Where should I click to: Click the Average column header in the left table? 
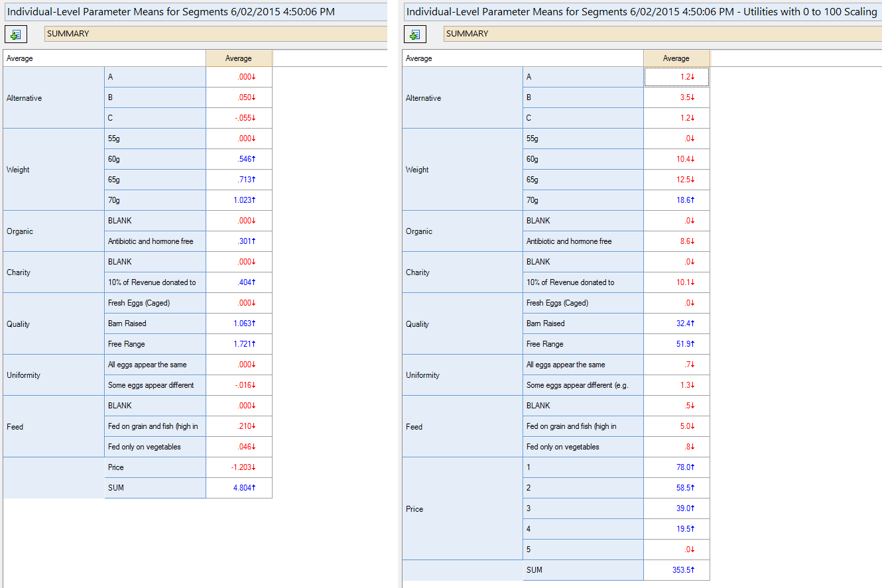tap(239, 58)
